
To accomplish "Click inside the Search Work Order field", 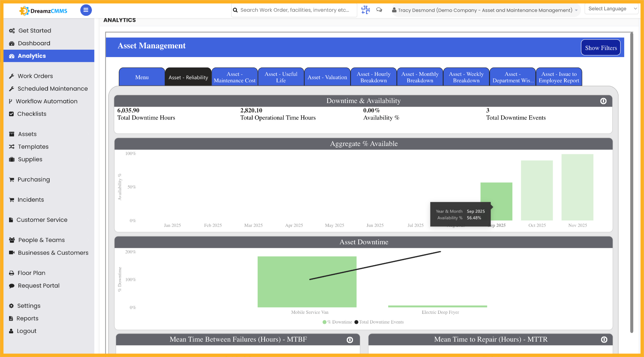I will (293, 10).
